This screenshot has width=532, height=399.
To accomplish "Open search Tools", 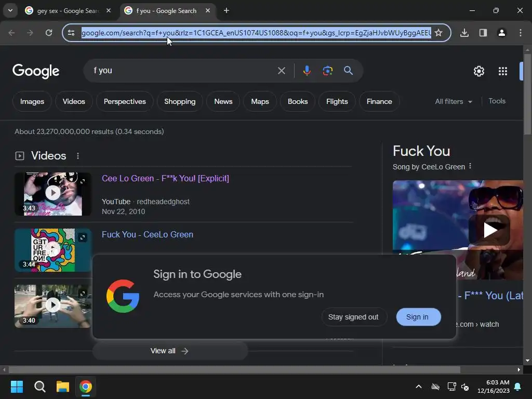I will (x=497, y=101).
